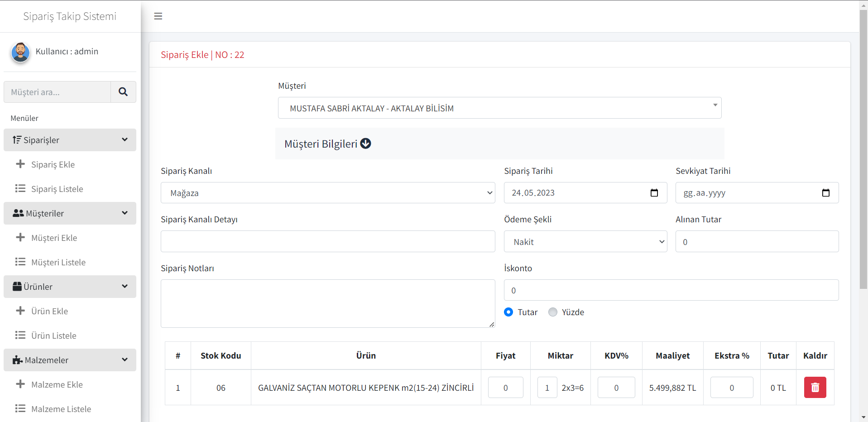Select the Yüzde discount radio button
This screenshot has height=422, width=868.
pos(552,312)
